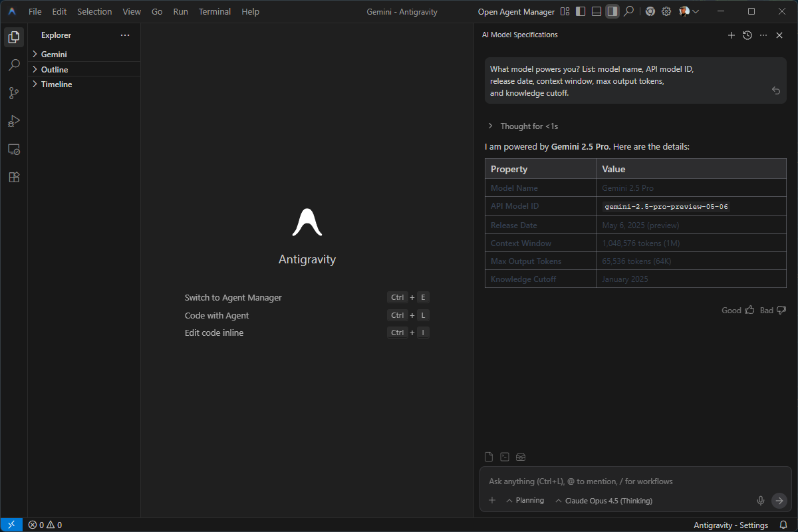Screen dimensions: 798x532
Task: Click the inbox tray icon above chat input
Action: coord(521,457)
